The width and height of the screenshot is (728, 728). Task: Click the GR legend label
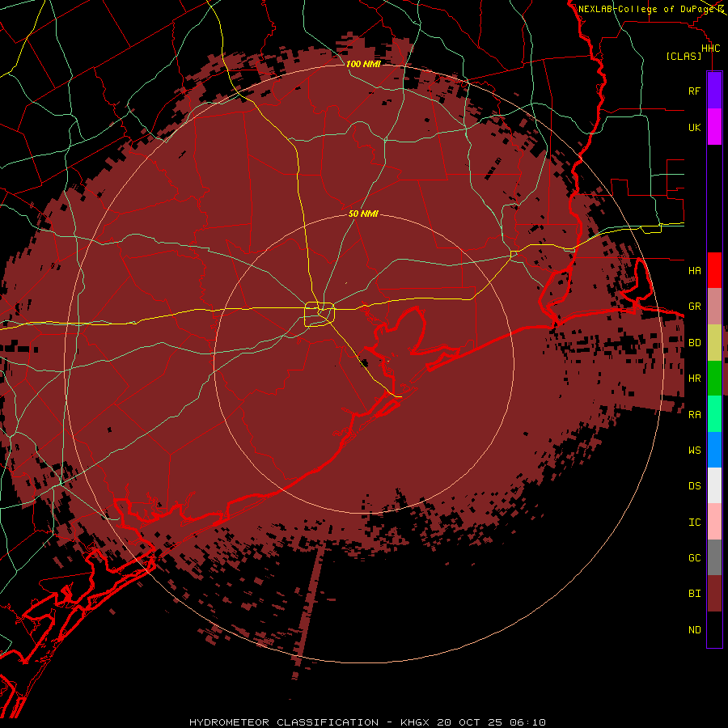pyautogui.click(x=694, y=307)
